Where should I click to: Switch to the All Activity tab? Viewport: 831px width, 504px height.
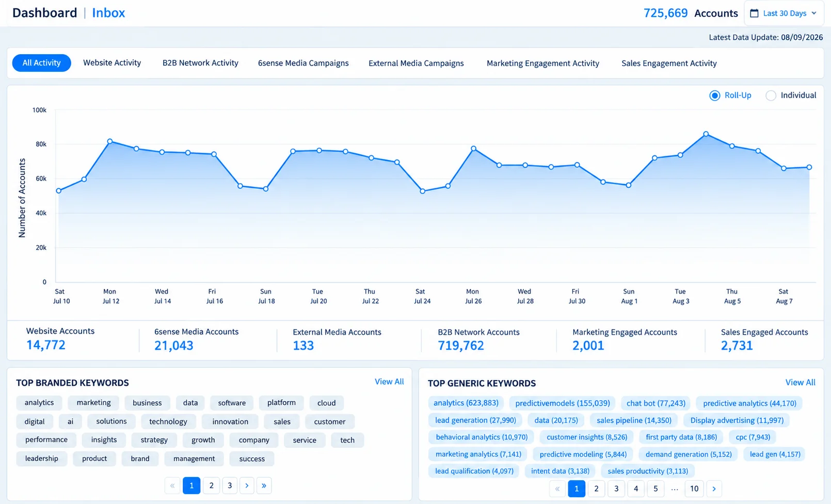tap(41, 63)
